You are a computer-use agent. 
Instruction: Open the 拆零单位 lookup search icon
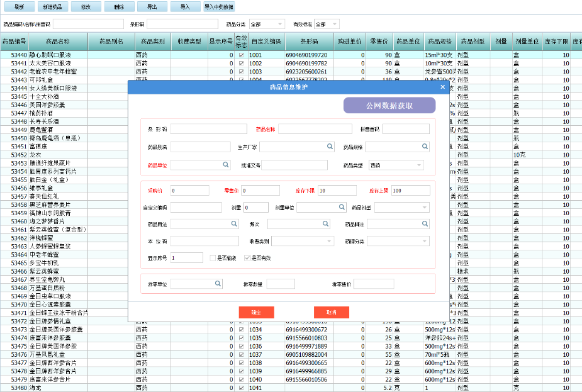tap(218, 284)
